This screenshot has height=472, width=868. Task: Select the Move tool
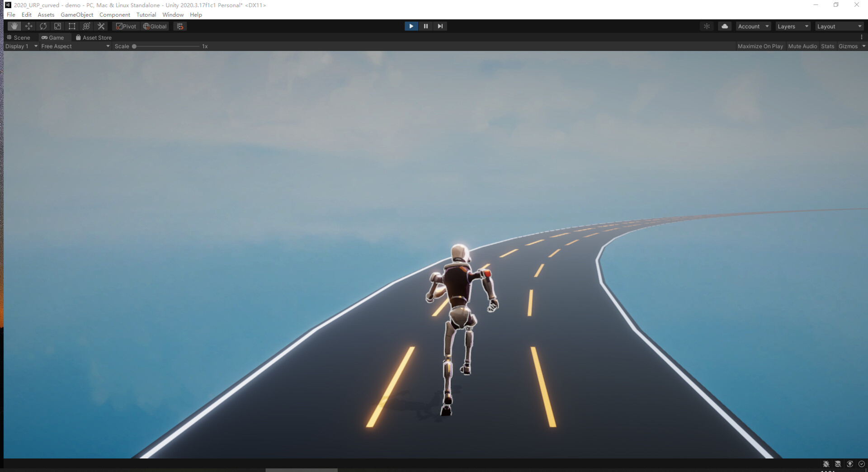click(29, 26)
